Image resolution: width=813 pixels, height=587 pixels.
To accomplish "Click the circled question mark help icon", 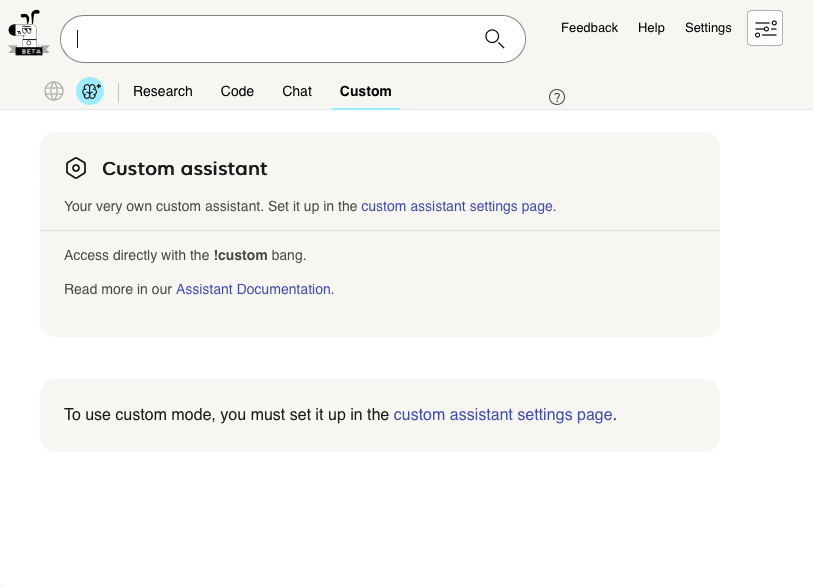I will [x=557, y=97].
